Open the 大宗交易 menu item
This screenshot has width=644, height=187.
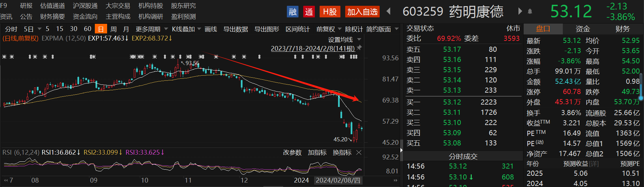point(118,6)
